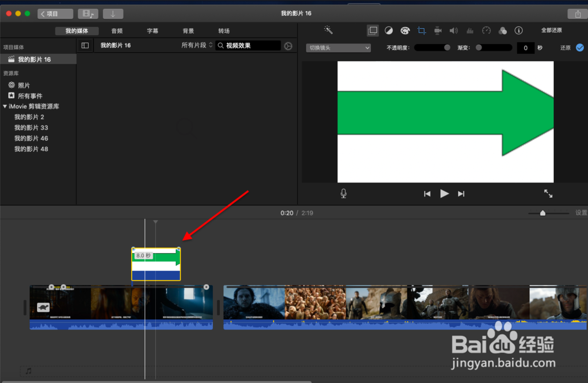This screenshot has width=588, height=383.
Task: Open the Stabilization camera settings
Action: coord(437,30)
